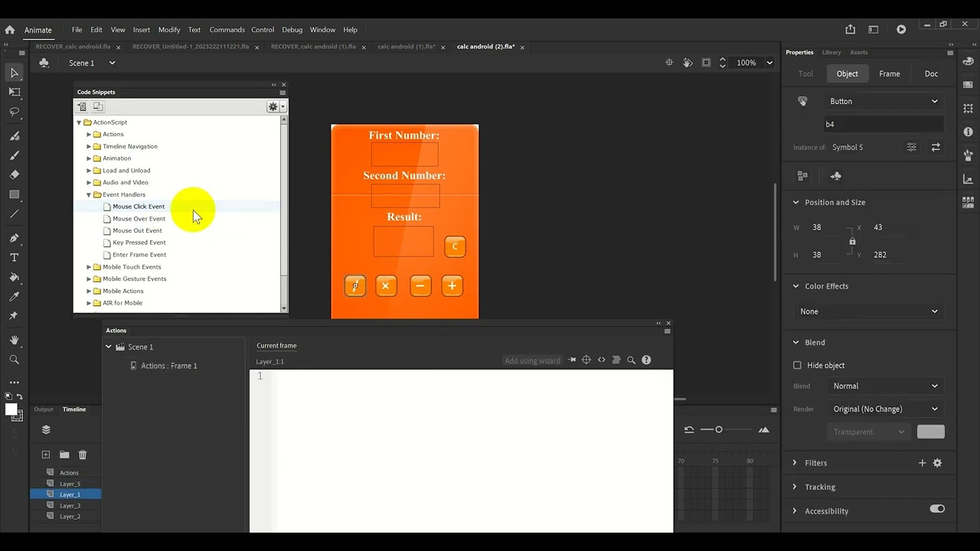Image resolution: width=980 pixels, height=551 pixels.
Task: Open the Blend Normal dropdown
Action: tap(886, 386)
